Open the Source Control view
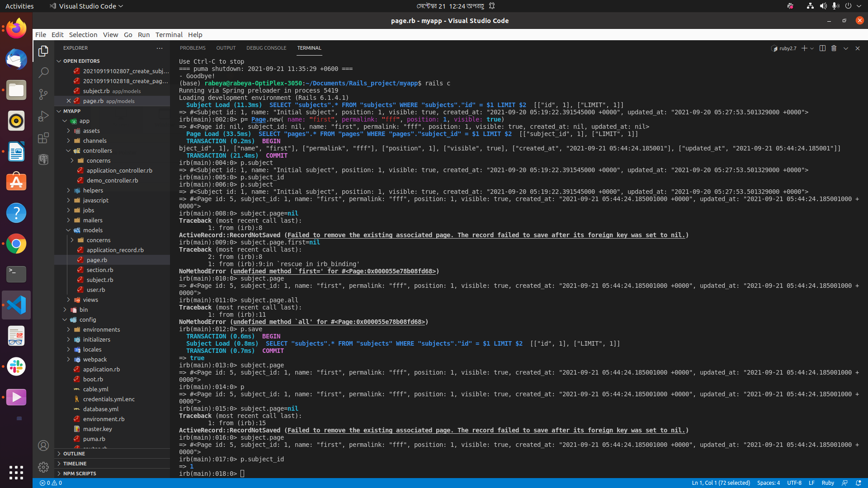The height and width of the screenshot is (488, 868). click(43, 94)
